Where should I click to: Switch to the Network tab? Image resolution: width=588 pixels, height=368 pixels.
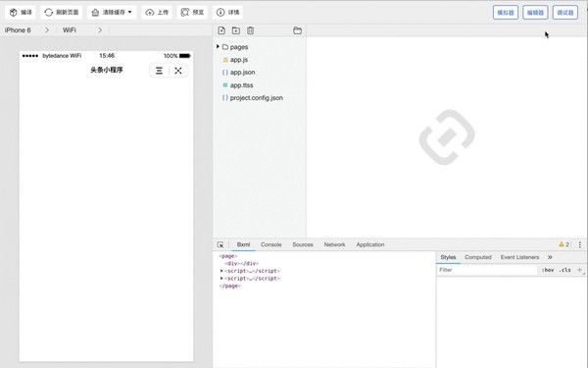[x=334, y=244]
